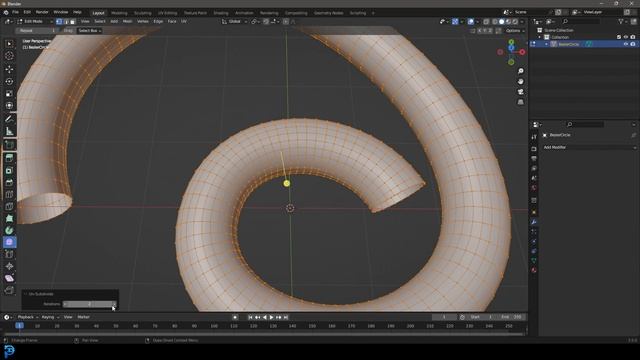640x360 pixels.
Task: Select the Loop Cut tool
Action: (x=9, y=194)
